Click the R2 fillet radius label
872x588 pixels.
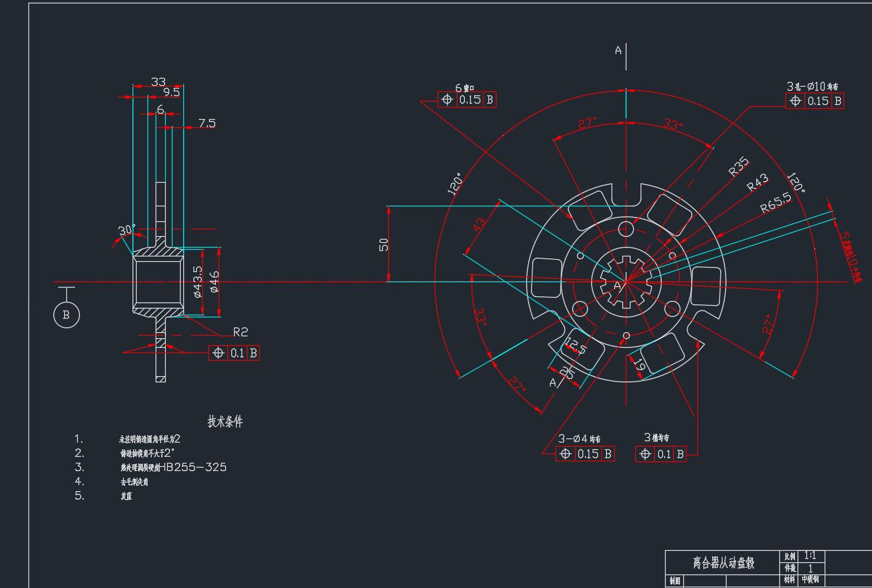click(240, 332)
